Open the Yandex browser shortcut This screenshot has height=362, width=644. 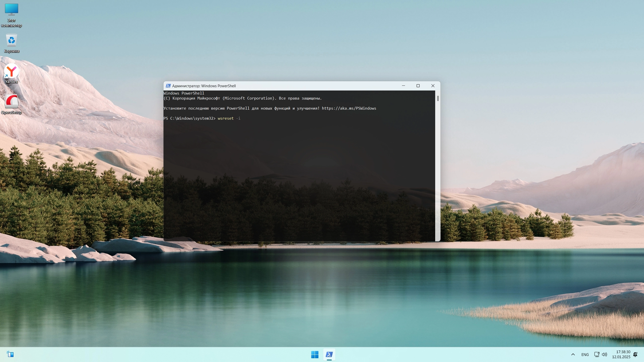point(11,73)
